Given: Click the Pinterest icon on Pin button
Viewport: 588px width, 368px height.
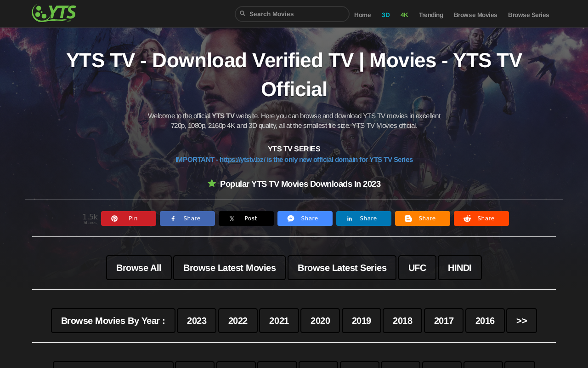Looking at the screenshot, I should pos(114,218).
